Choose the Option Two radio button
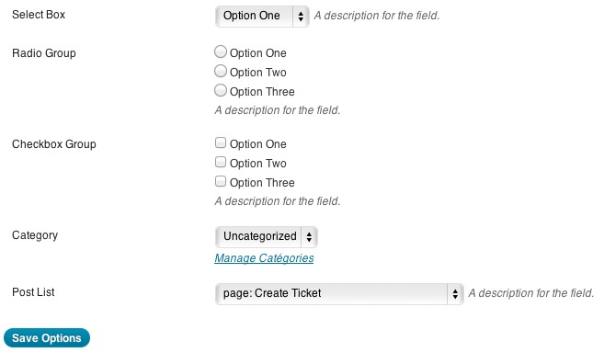This screenshot has width=604, height=364. point(221,71)
